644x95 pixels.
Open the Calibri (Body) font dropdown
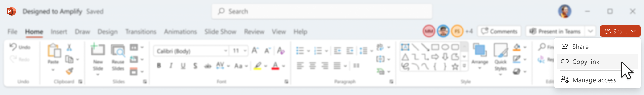(x=191, y=51)
